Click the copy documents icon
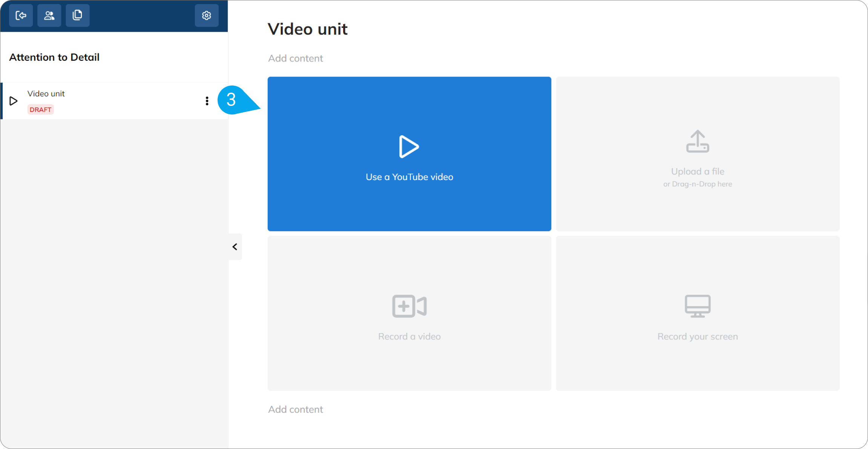Image resolution: width=868 pixels, height=449 pixels. click(77, 15)
